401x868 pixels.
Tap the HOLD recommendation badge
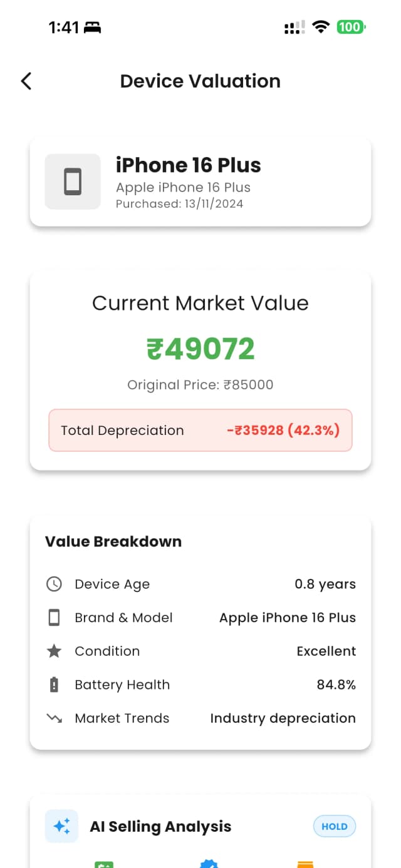point(335,826)
